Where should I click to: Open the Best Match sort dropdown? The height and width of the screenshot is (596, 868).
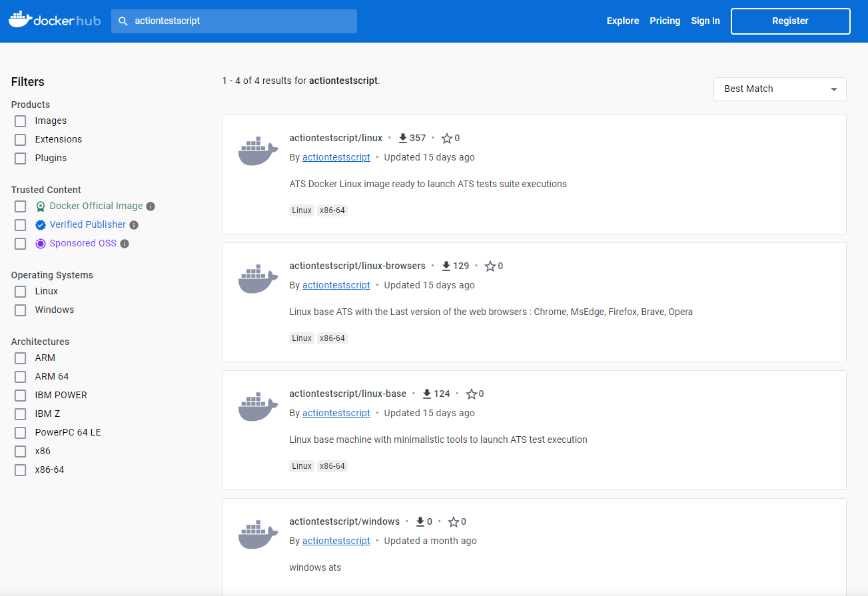point(779,89)
